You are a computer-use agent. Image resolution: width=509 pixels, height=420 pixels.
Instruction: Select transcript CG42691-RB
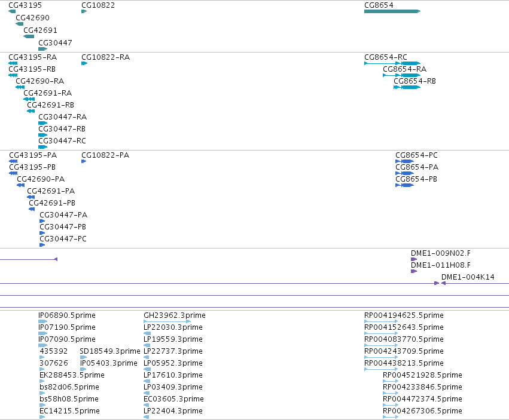51,105
